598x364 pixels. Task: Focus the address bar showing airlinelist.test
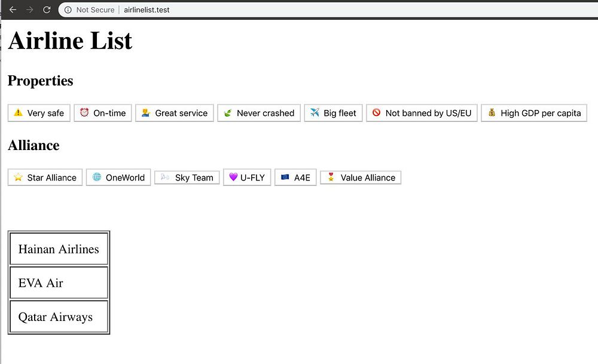328,10
